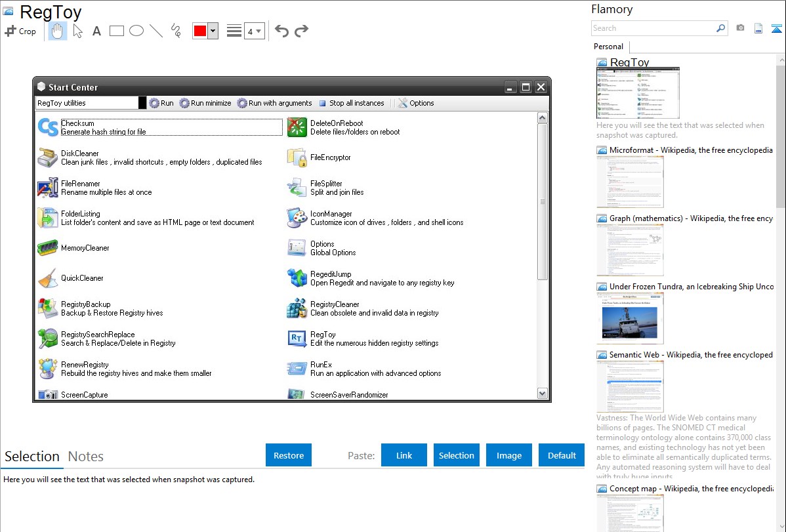This screenshot has height=532, width=786.
Task: Click the ScreenCapture list entry
Action: coord(85,395)
